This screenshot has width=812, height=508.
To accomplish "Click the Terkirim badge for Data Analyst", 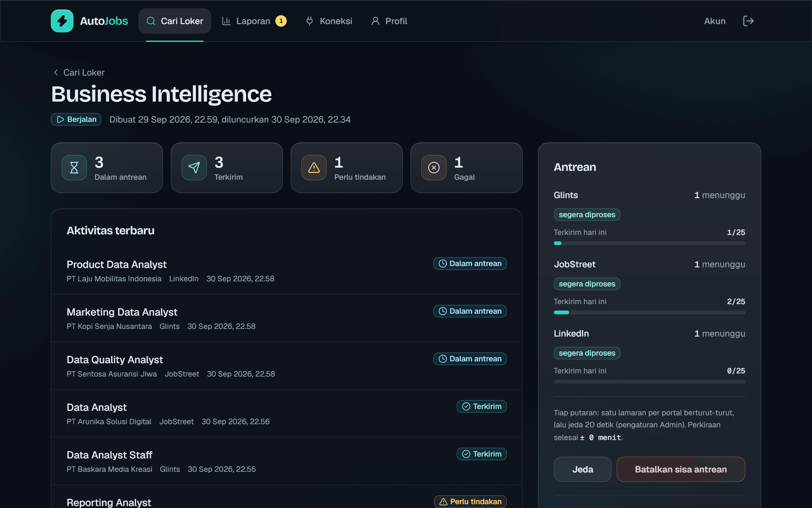I will (481, 406).
